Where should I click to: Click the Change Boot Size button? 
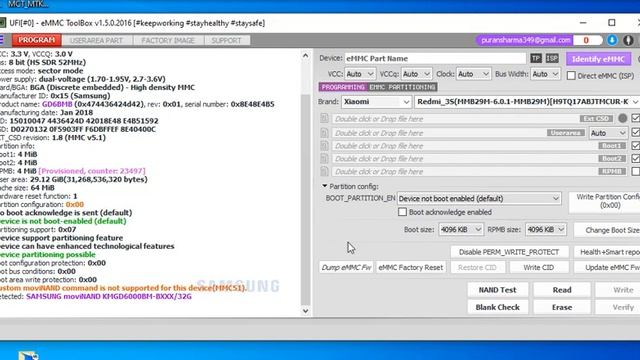[607, 230]
